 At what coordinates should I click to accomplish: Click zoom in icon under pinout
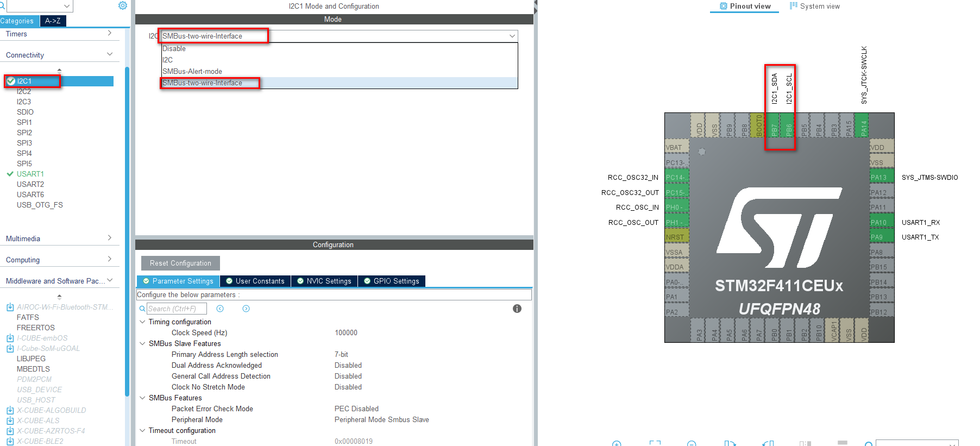(617, 444)
